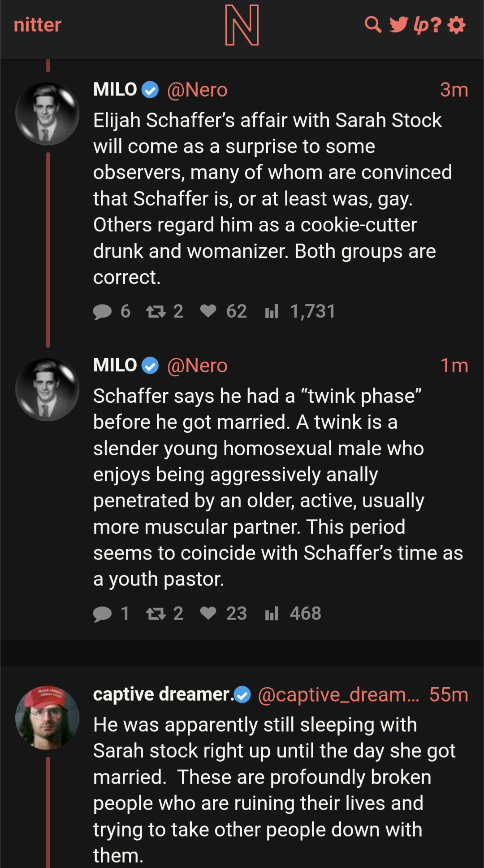484x868 pixels.
Task: Click view count 1,731 stats icon
Action: coord(272,311)
